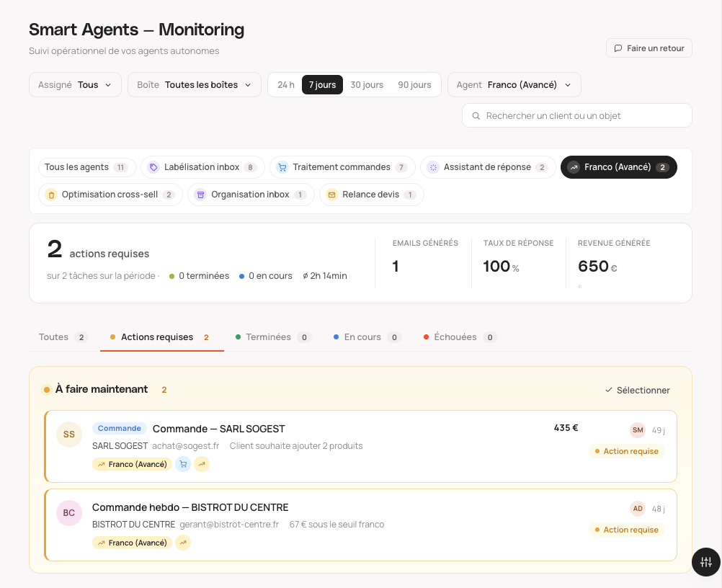Open the floating filter settings sliders button

pos(706,562)
